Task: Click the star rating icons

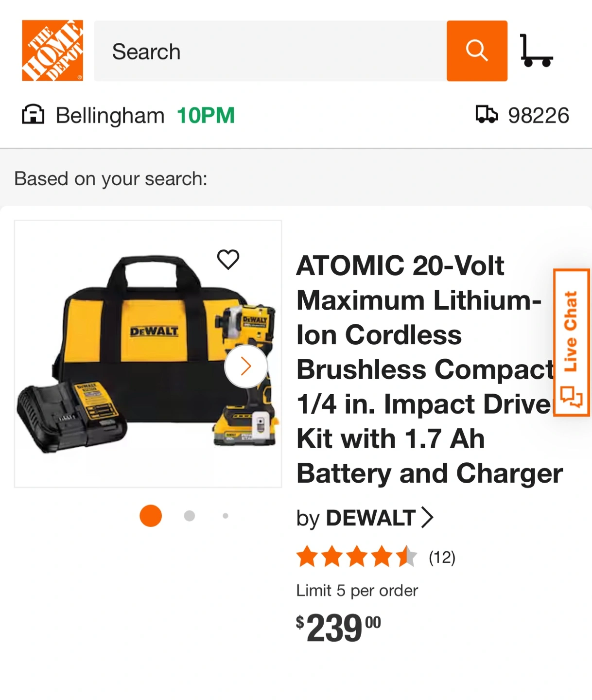Action: pos(356,557)
